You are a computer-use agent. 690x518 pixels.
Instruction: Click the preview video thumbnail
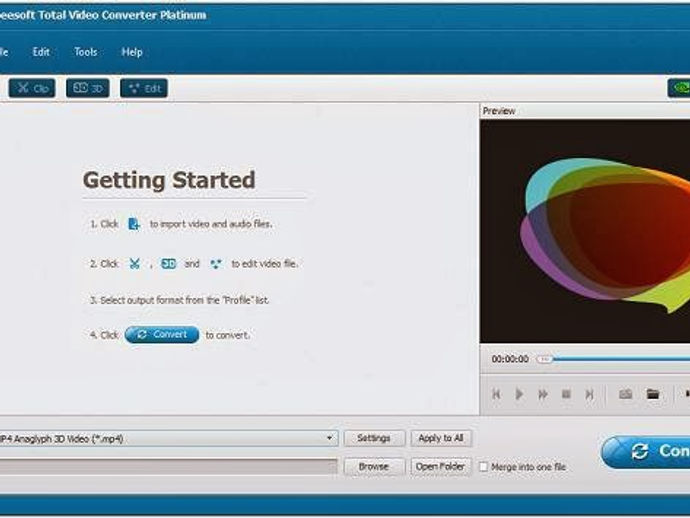(x=585, y=231)
